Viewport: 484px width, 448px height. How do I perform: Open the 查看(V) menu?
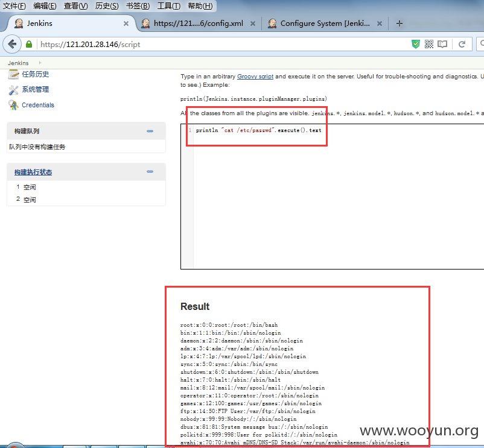75,6
